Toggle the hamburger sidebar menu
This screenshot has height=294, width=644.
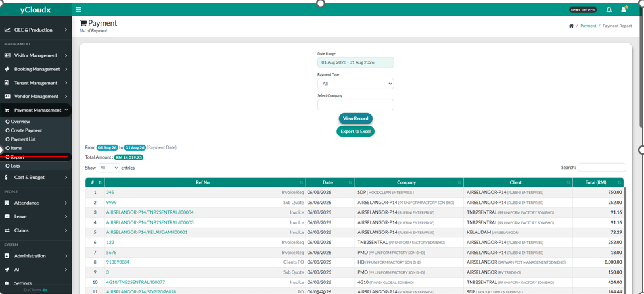pyautogui.click(x=78, y=9)
